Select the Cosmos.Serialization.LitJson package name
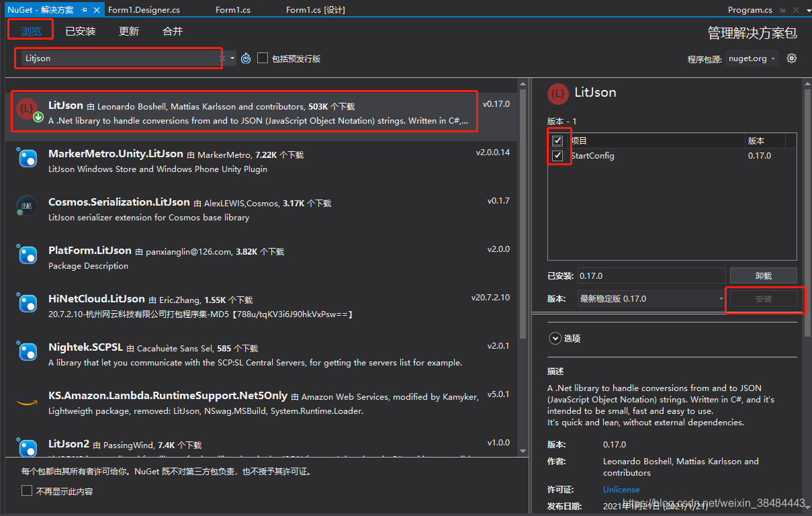The height and width of the screenshot is (516, 812). pos(119,202)
